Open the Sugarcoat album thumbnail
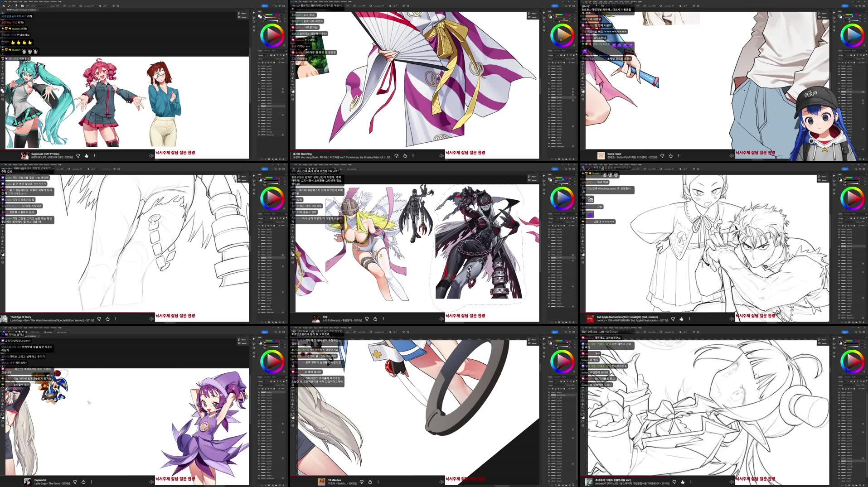This screenshot has height=487, width=868. point(25,155)
